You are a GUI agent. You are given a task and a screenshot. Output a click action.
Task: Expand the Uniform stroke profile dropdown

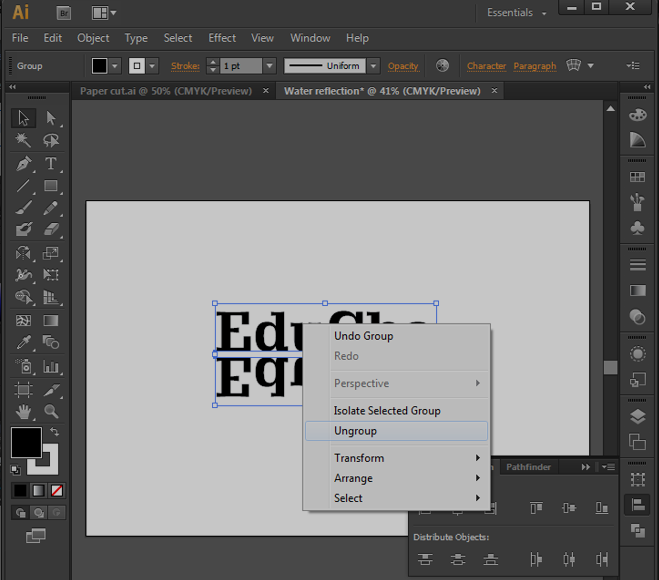[373, 66]
